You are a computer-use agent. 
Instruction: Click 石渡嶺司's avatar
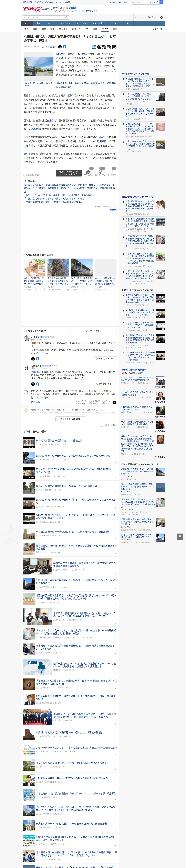pyautogui.click(x=26, y=338)
